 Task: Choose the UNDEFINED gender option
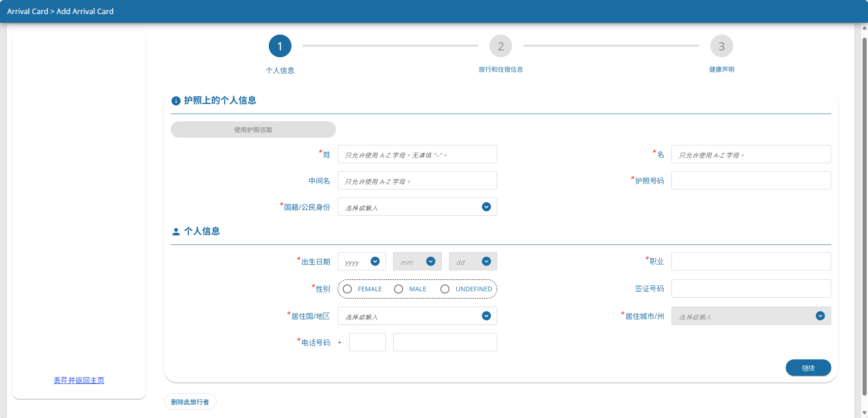tap(445, 289)
